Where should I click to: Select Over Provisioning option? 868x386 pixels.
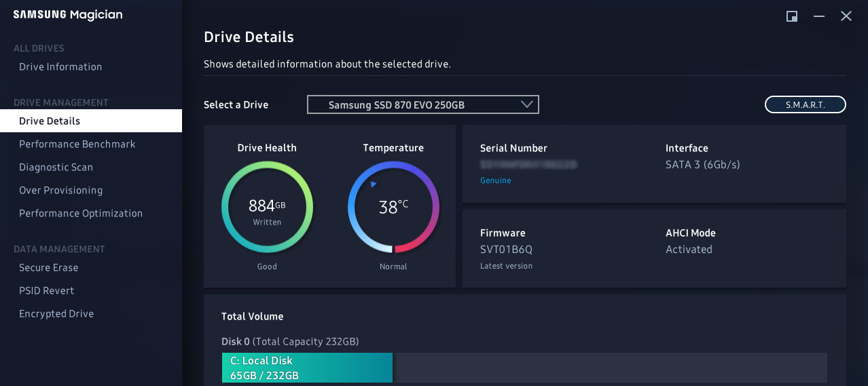pos(60,190)
